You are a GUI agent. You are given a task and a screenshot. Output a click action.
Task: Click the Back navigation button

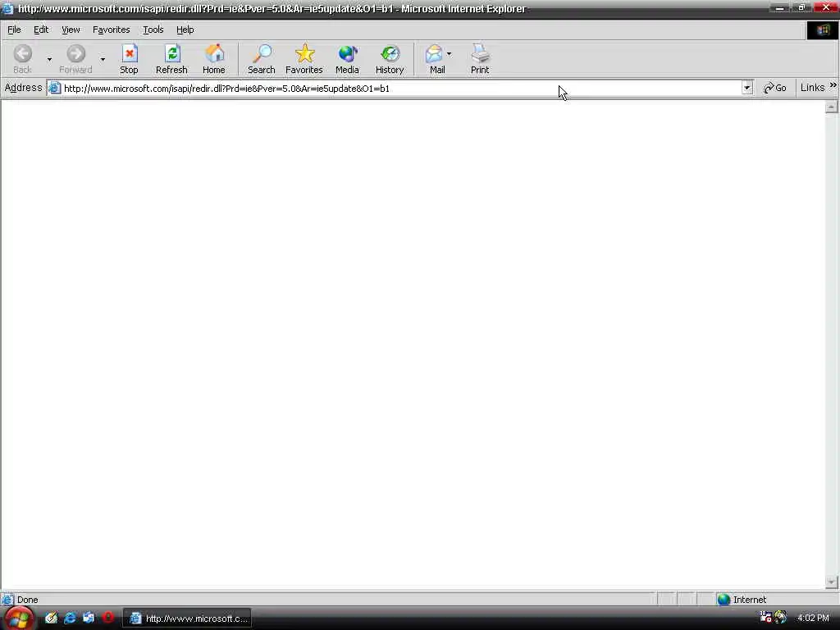coord(22,59)
